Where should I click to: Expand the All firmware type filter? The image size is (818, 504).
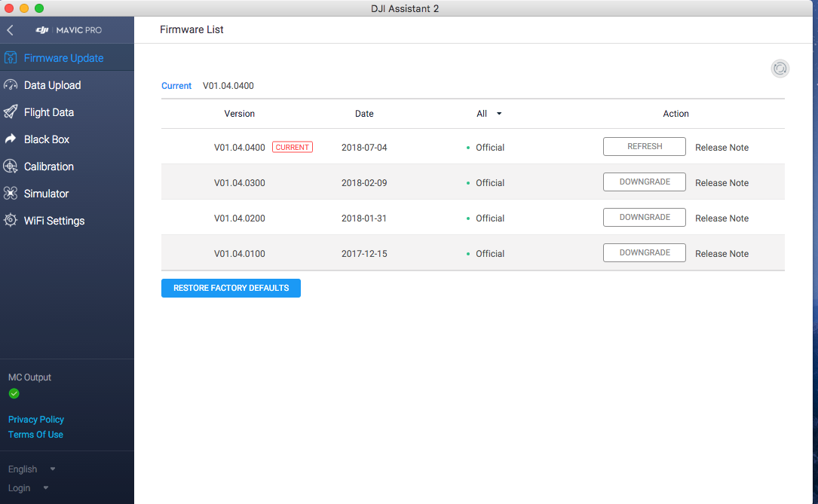click(x=489, y=114)
